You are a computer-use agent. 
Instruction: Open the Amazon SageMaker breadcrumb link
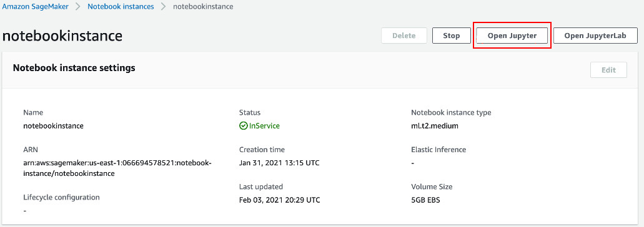point(34,7)
